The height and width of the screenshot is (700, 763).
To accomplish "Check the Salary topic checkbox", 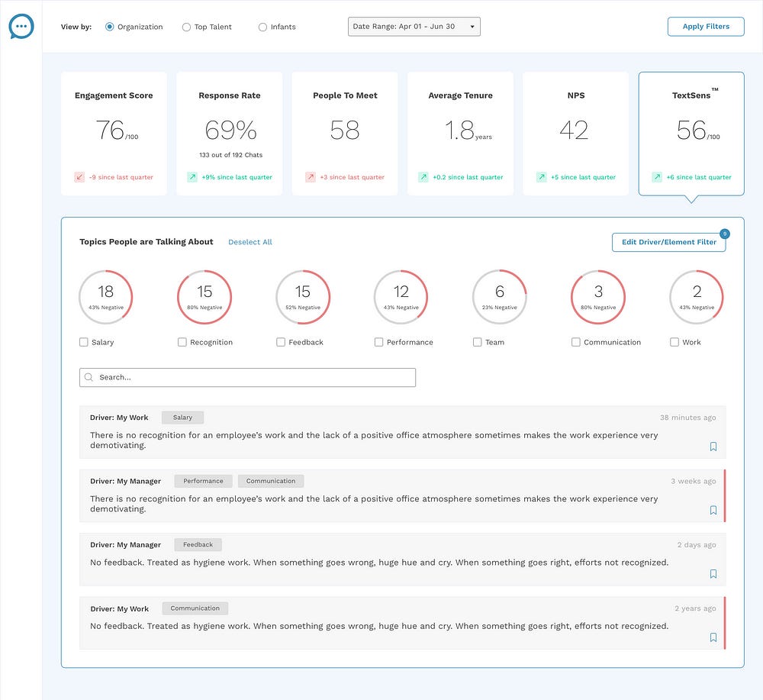I will pyautogui.click(x=84, y=342).
